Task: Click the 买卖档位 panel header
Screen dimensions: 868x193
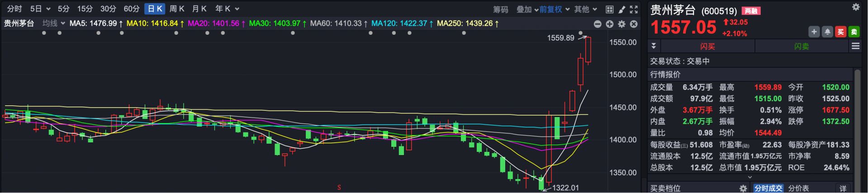Action: (665, 188)
